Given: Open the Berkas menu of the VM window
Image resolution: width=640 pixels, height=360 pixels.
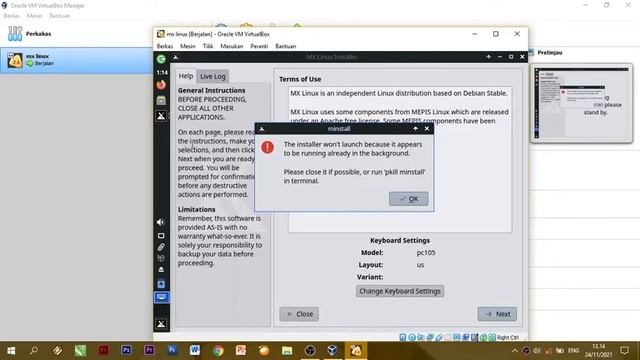Looking at the screenshot, I should tap(165, 46).
